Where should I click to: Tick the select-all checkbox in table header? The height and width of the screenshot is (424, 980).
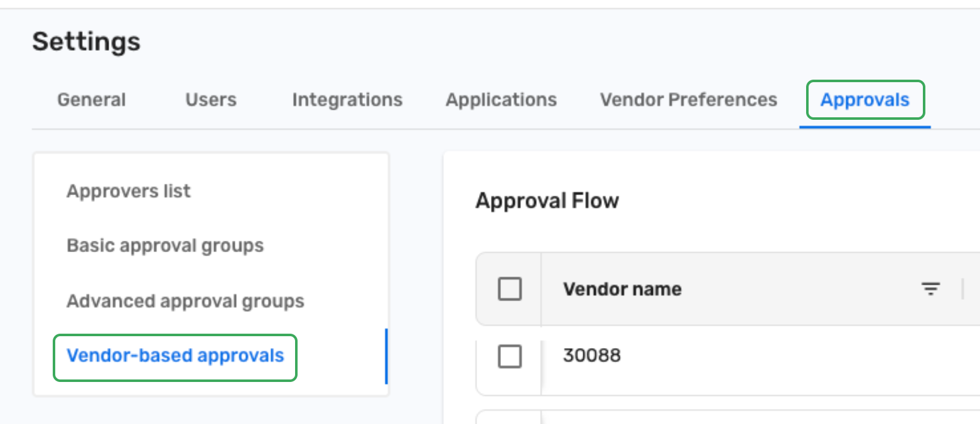point(510,289)
